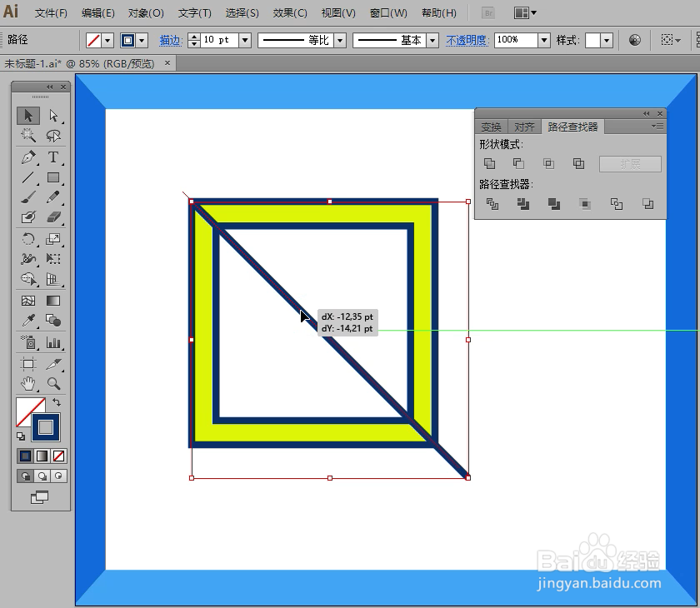Select the Column Graph tool
Screen dimensions: 700x608
tap(53, 342)
